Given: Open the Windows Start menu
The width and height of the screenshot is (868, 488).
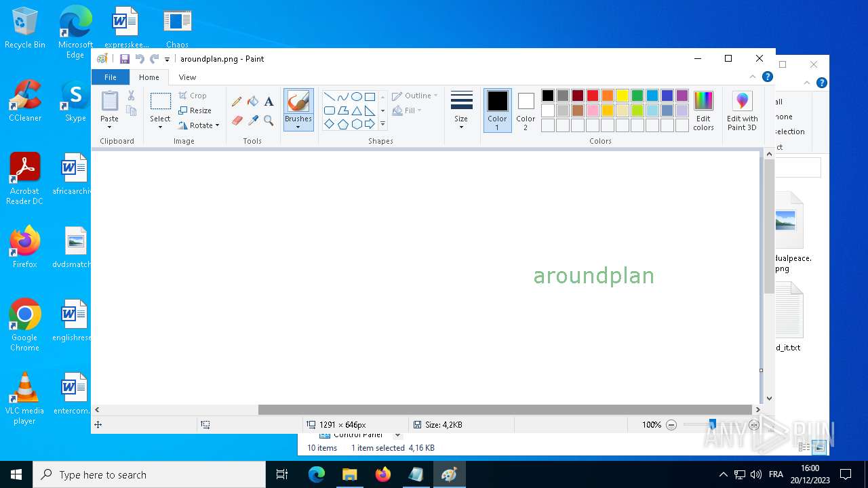Looking at the screenshot, I should 16,474.
